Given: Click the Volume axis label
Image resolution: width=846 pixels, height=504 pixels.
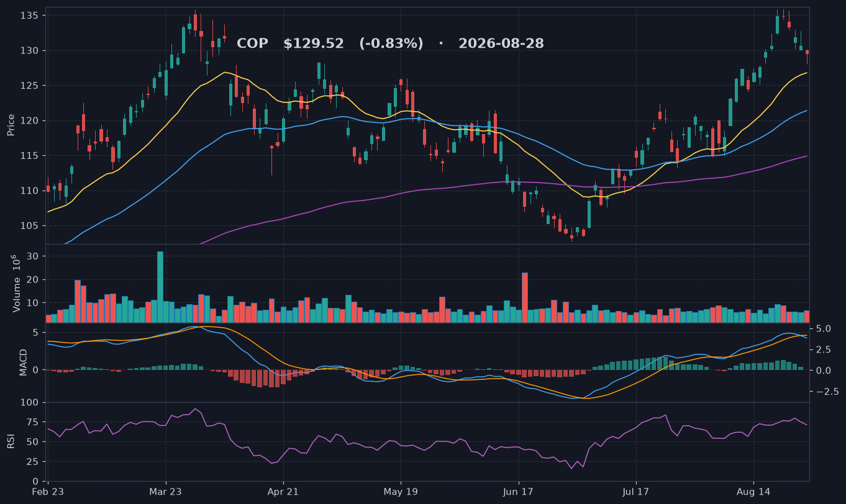Looking at the screenshot, I should 16,283.
